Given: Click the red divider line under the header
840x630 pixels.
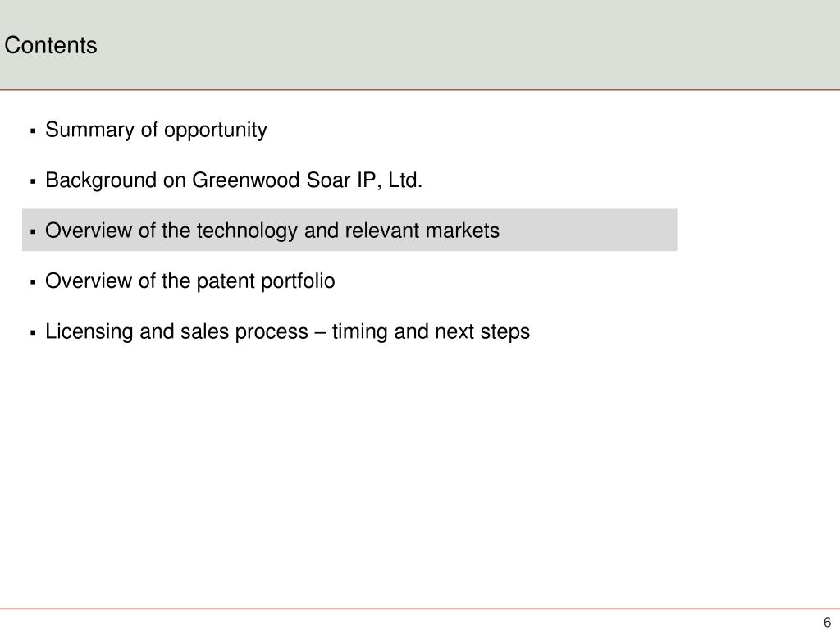Looking at the screenshot, I should pos(420,90).
